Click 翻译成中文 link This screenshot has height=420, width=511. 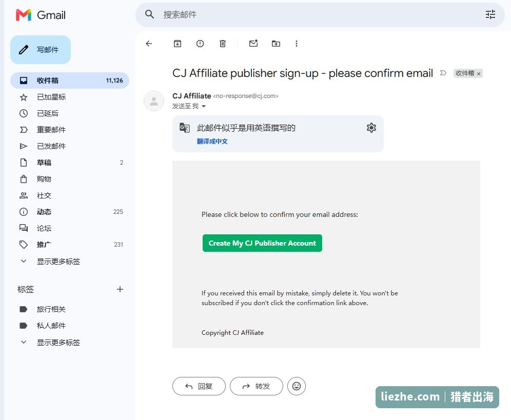tap(212, 142)
